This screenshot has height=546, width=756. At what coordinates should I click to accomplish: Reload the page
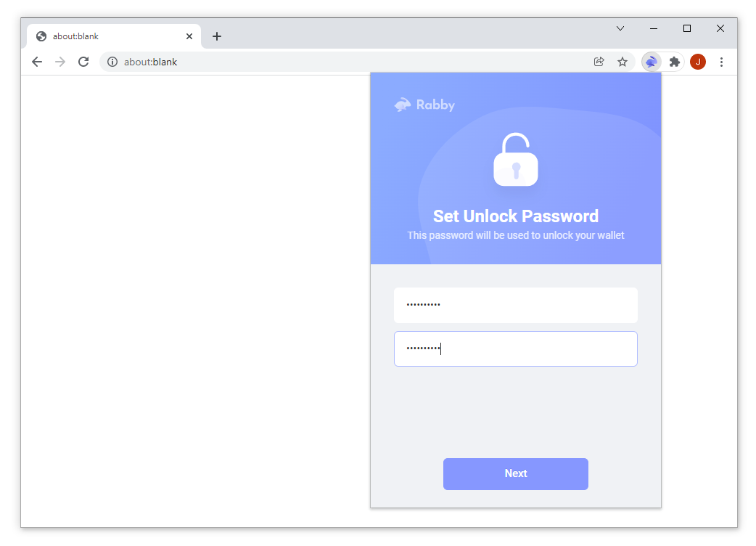pos(83,62)
